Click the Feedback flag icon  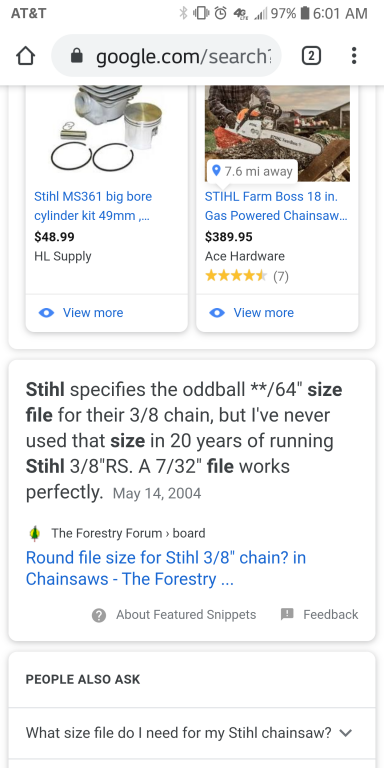coord(287,614)
